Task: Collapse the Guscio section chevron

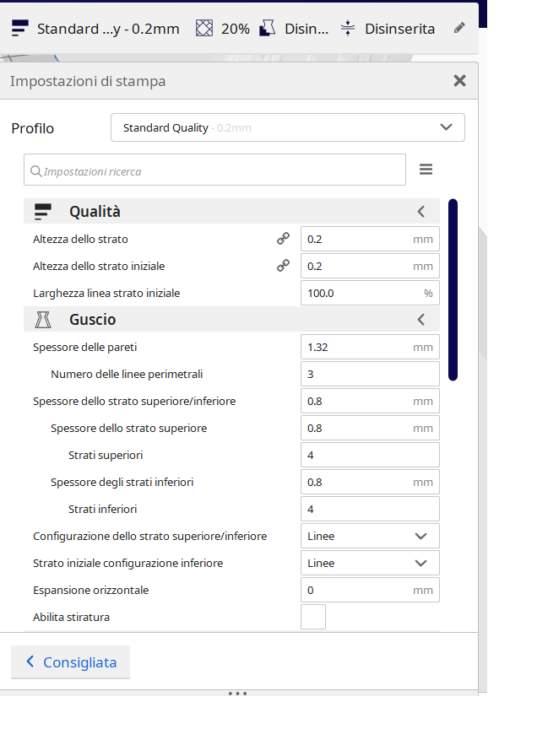Action: pos(421,319)
